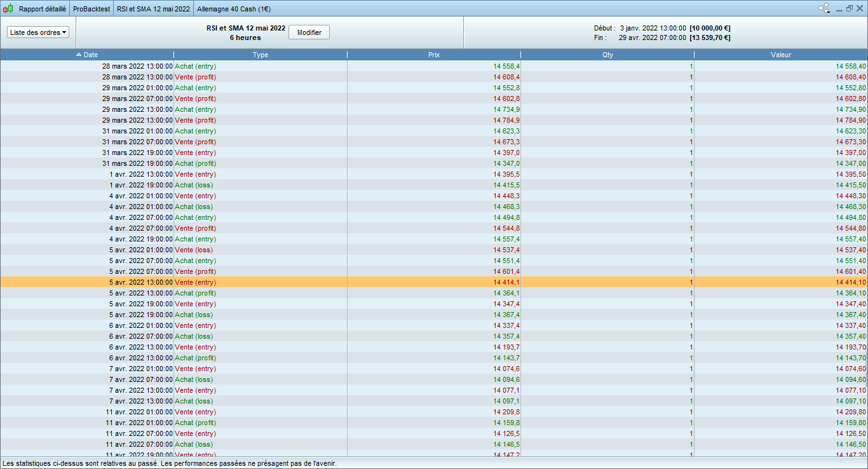
Task: Click the price 14 537,4
Action: point(506,250)
